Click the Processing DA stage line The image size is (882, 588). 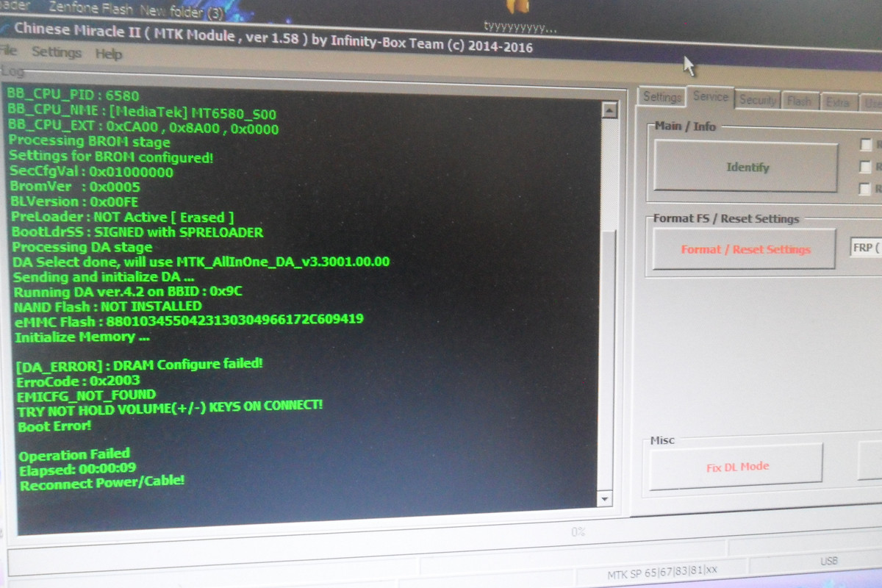[82, 247]
